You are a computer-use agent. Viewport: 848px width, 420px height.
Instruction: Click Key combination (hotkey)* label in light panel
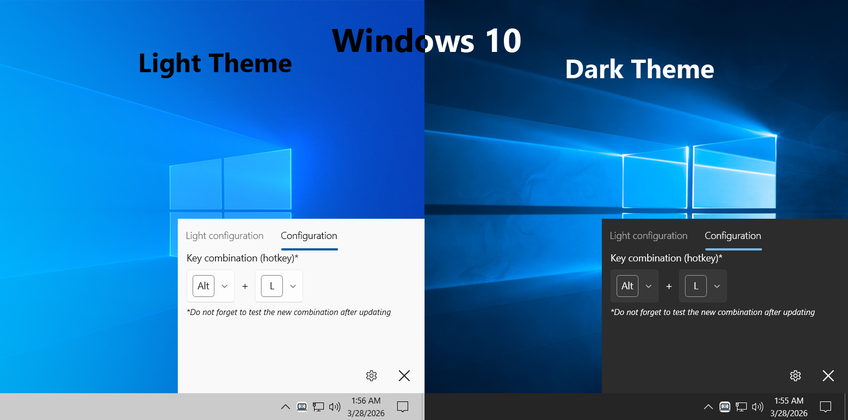[242, 258]
